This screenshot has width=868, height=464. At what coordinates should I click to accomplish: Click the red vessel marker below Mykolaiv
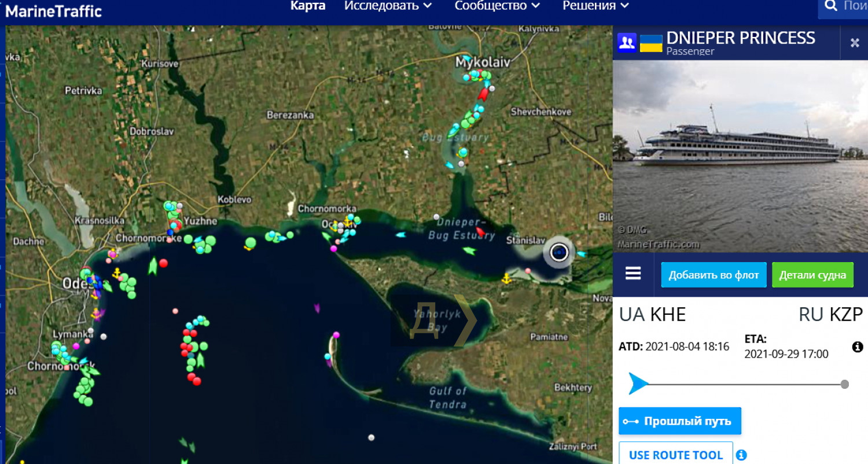click(x=483, y=94)
